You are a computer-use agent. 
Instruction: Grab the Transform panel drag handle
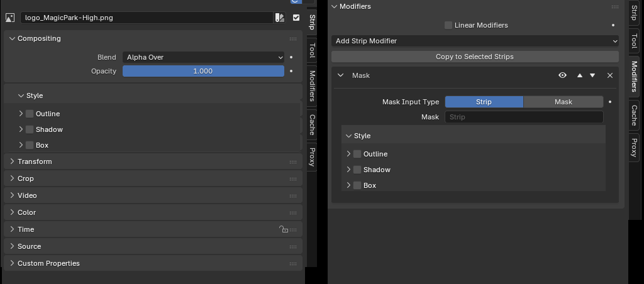pyautogui.click(x=293, y=162)
